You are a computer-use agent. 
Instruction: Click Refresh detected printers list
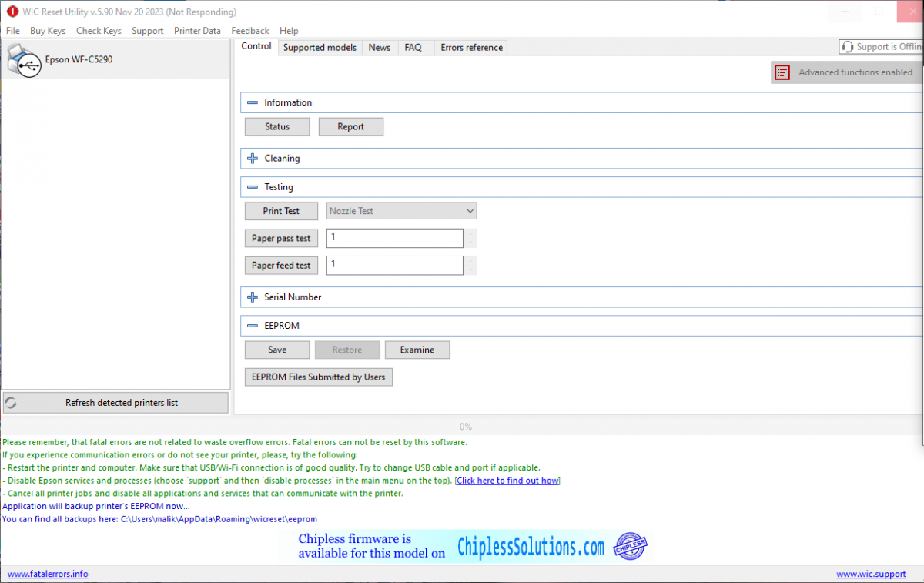tap(115, 403)
